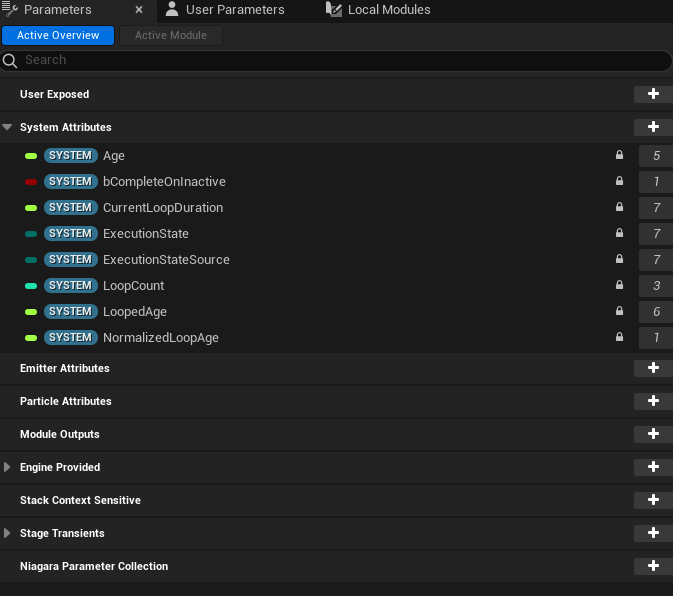Screen dimensions: 673x596
Task: Add an Engine Provided parameter with plus
Action: 653,467
